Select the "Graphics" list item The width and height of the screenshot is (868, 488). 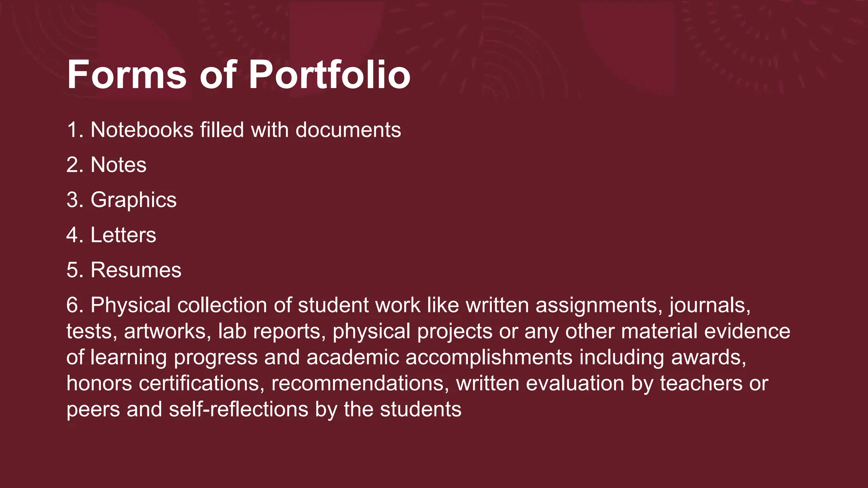133,200
